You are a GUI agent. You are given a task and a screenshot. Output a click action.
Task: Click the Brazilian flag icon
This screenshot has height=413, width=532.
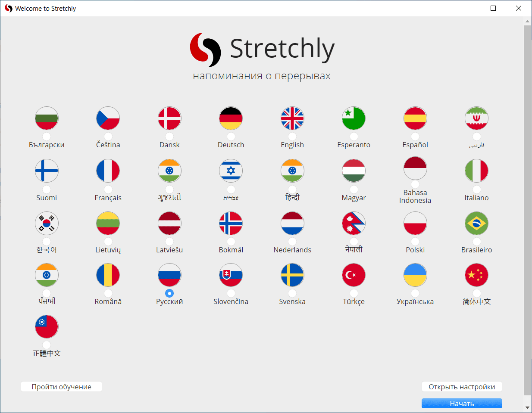[477, 223]
